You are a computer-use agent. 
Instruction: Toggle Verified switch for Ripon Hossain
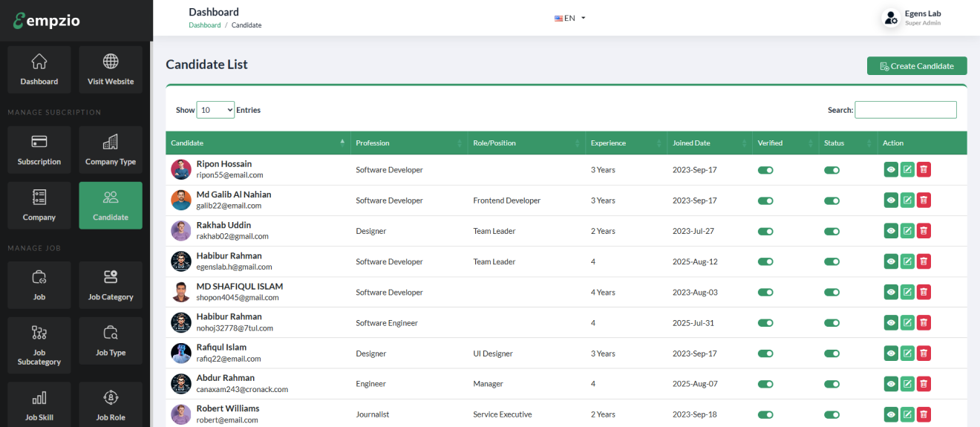coord(765,170)
